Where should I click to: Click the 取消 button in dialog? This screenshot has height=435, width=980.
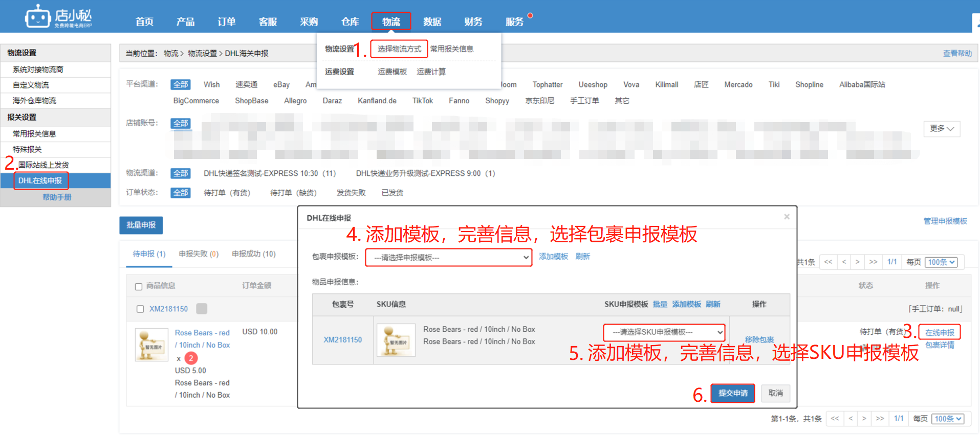(x=776, y=393)
